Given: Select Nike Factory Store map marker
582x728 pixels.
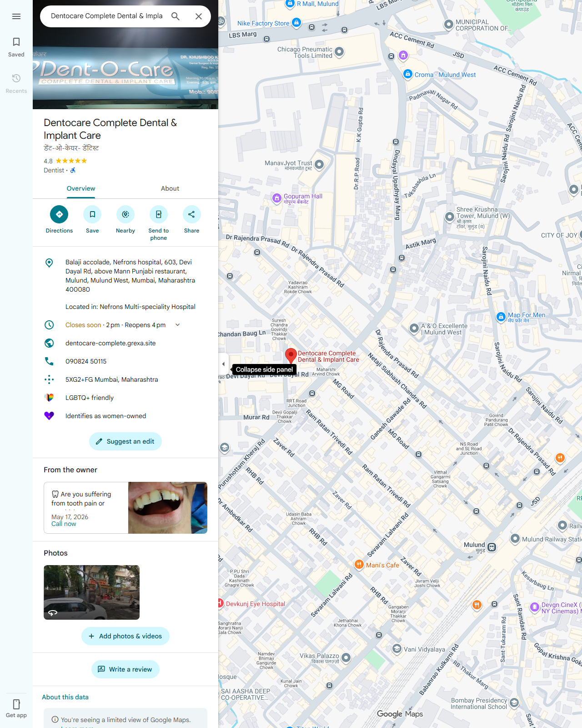Looking at the screenshot, I should point(296,22).
